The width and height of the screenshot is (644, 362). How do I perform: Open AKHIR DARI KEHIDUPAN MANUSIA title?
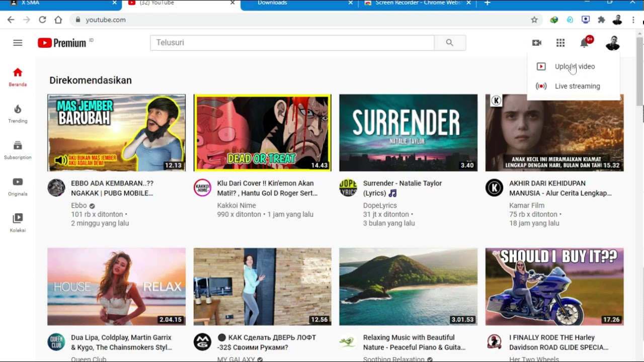[x=560, y=188]
